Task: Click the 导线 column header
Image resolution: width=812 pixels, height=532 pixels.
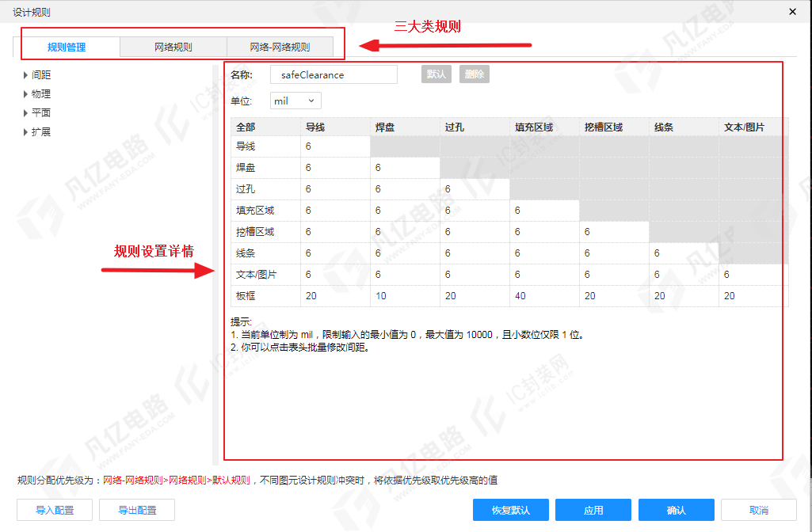Action: (x=335, y=127)
